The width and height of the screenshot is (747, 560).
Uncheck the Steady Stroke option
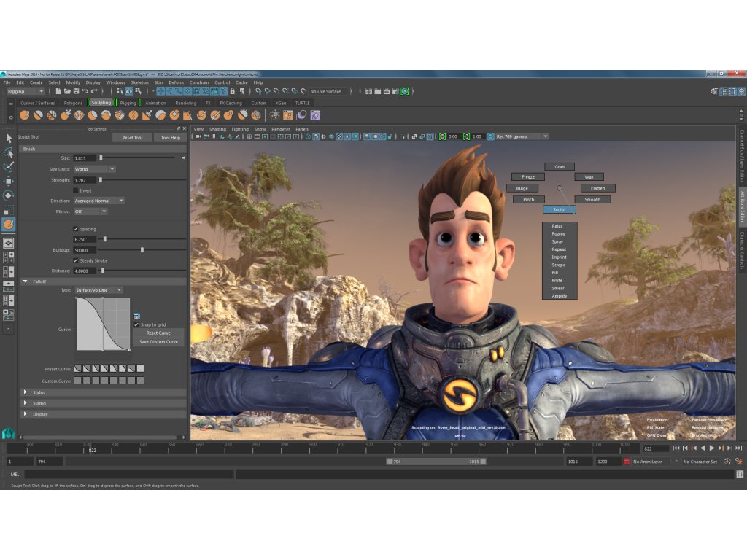click(77, 260)
